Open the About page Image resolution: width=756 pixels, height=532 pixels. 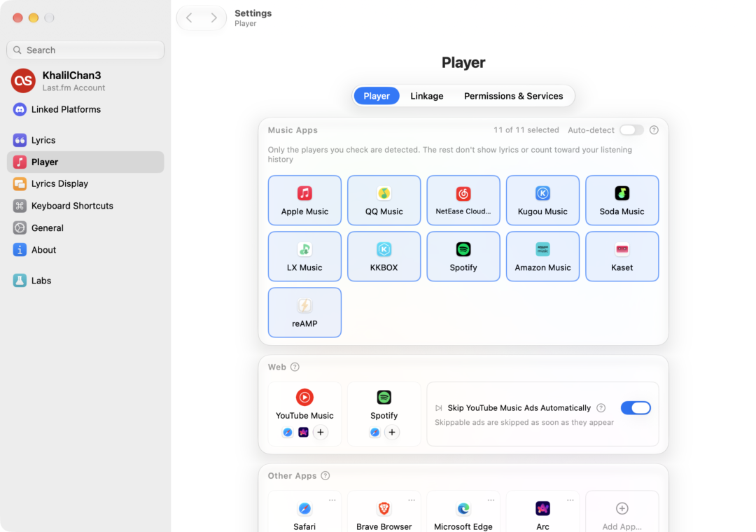coord(85,250)
